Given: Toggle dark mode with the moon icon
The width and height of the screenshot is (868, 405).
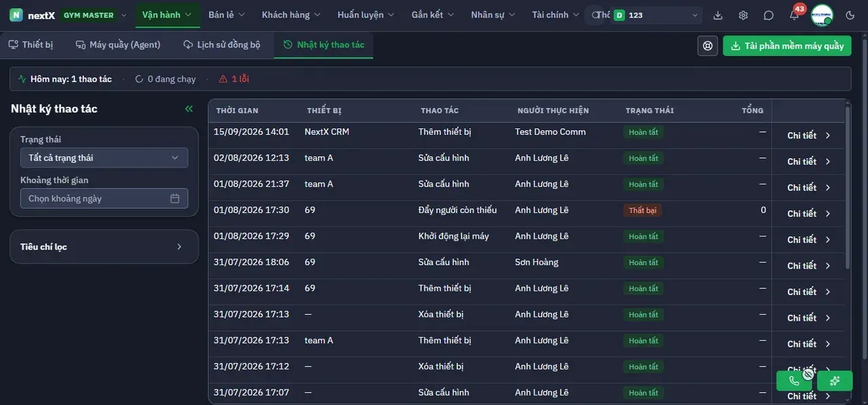Looking at the screenshot, I should click(x=850, y=15).
